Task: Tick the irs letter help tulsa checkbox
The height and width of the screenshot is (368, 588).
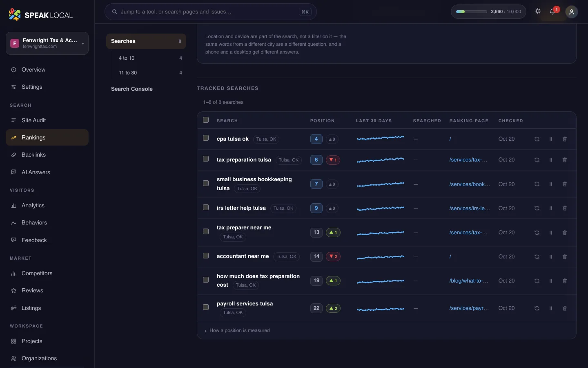Action: [206, 207]
